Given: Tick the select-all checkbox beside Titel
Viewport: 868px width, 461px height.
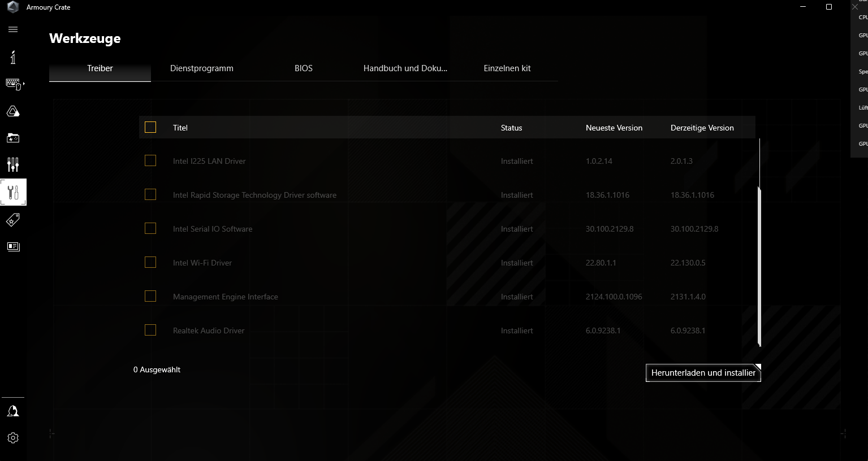Looking at the screenshot, I should tap(150, 127).
